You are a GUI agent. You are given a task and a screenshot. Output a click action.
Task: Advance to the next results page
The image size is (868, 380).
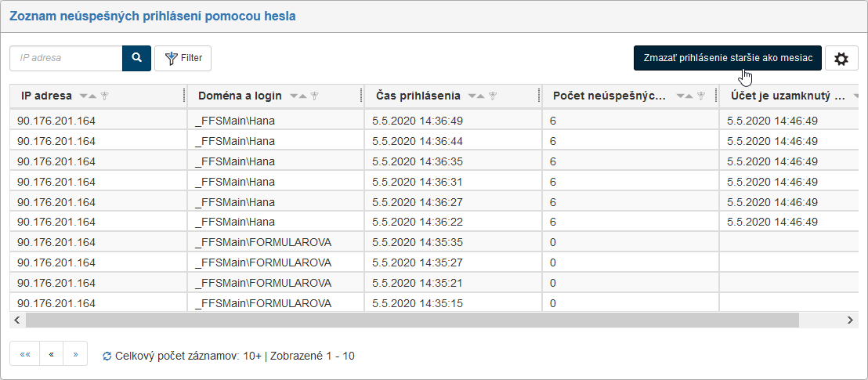pyautogui.click(x=75, y=354)
